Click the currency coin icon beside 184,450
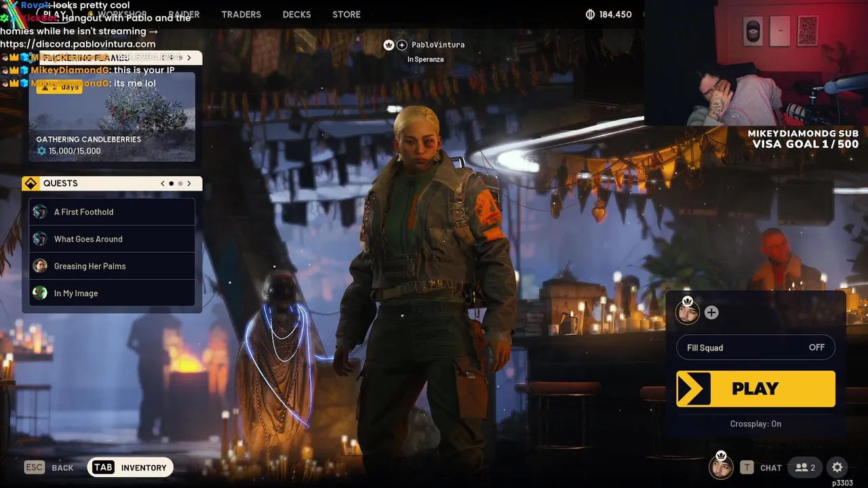The width and height of the screenshot is (868, 488). pyautogui.click(x=590, y=14)
